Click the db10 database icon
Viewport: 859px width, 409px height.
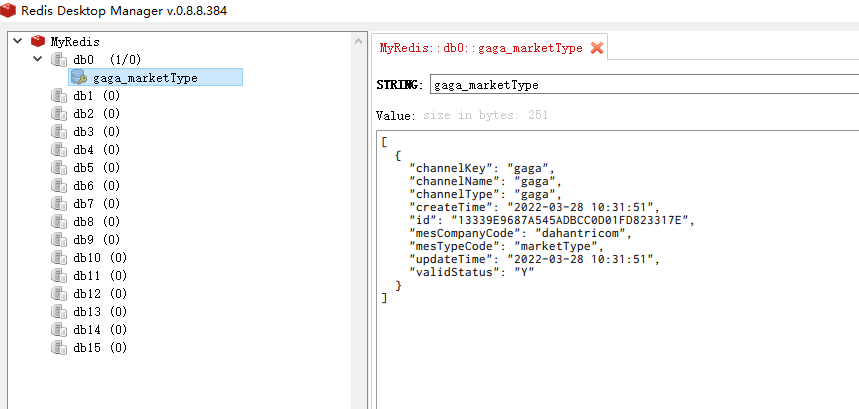(x=59, y=257)
